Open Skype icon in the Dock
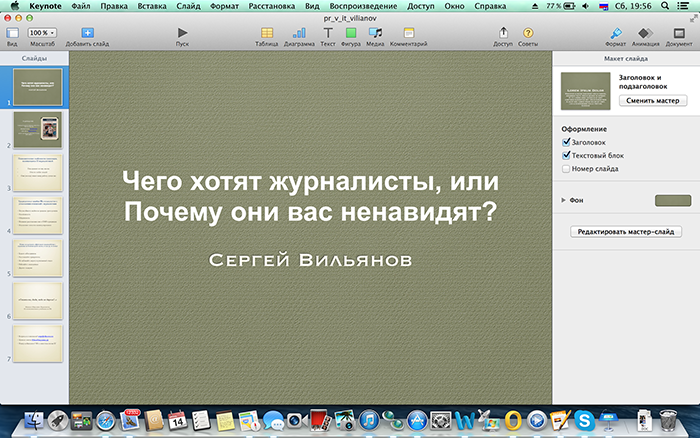 [584, 421]
